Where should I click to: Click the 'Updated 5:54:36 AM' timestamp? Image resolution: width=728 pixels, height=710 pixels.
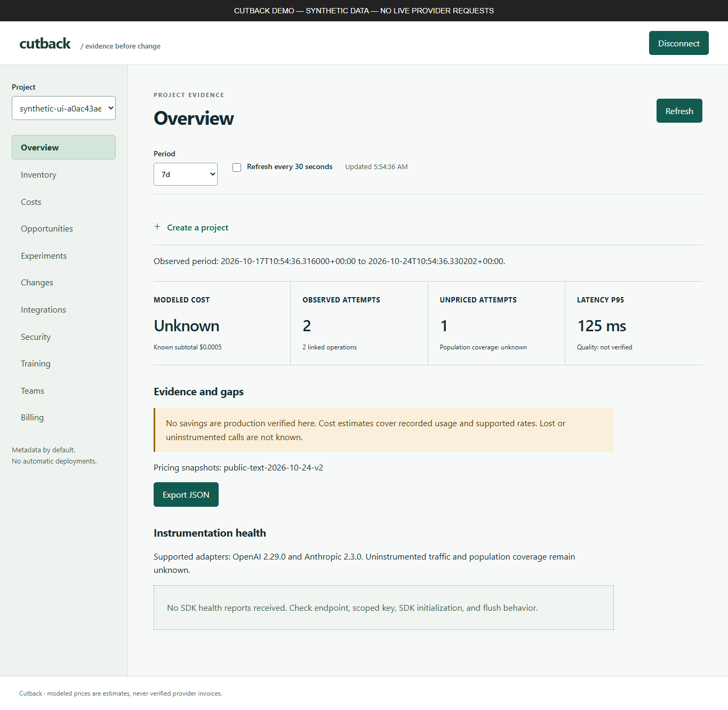pyautogui.click(x=377, y=167)
